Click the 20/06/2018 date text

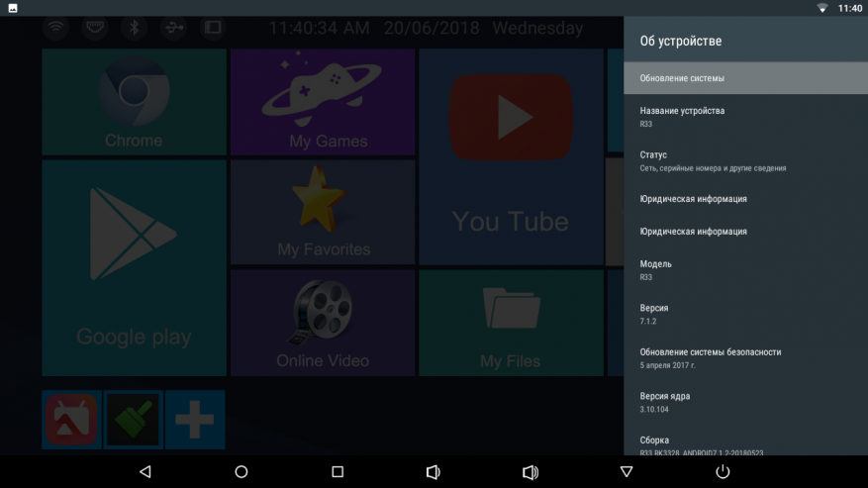432,28
